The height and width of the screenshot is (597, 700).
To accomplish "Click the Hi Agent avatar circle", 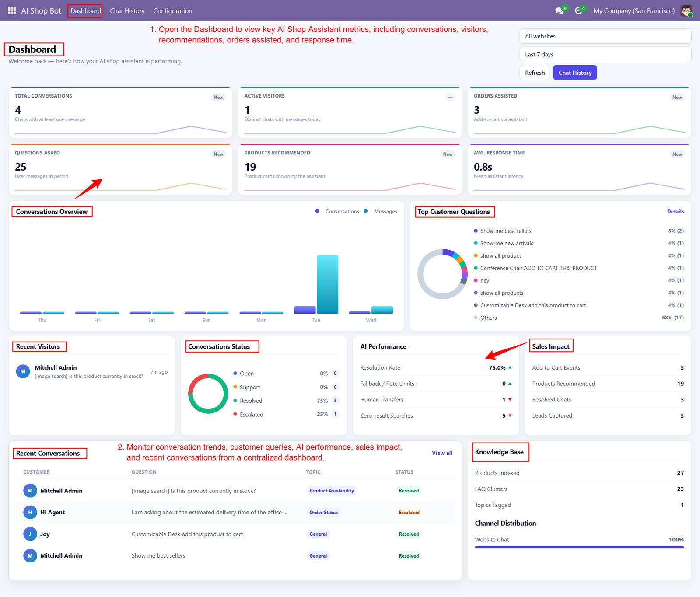I will click(x=30, y=512).
